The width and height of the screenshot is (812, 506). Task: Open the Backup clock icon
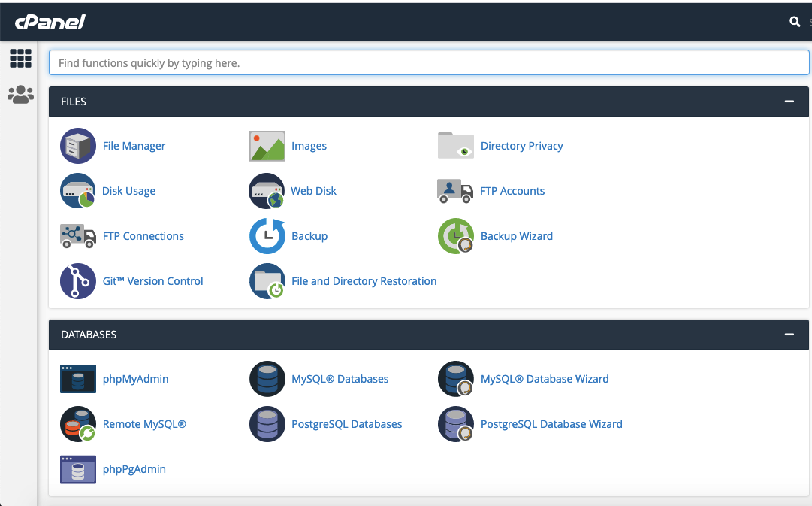[267, 236]
